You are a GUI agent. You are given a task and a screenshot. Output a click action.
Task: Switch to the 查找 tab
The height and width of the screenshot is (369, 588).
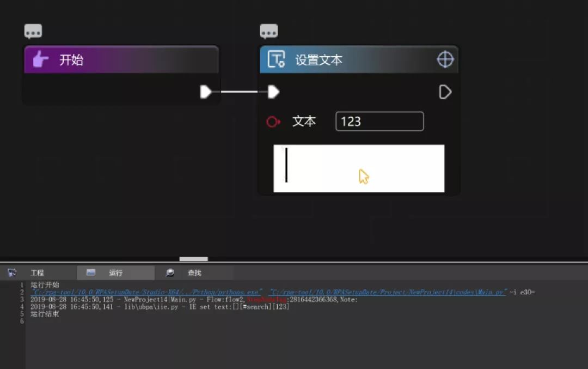tap(194, 273)
